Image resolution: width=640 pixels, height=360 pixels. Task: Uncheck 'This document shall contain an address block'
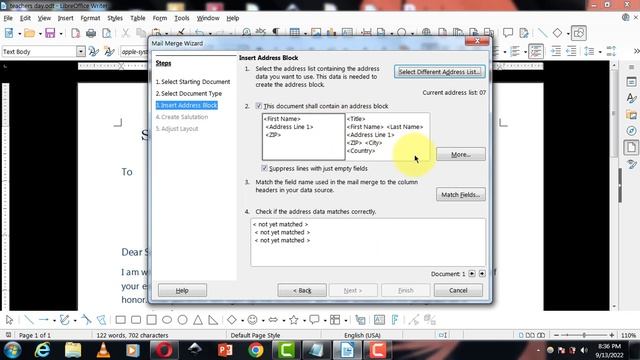pyautogui.click(x=259, y=106)
